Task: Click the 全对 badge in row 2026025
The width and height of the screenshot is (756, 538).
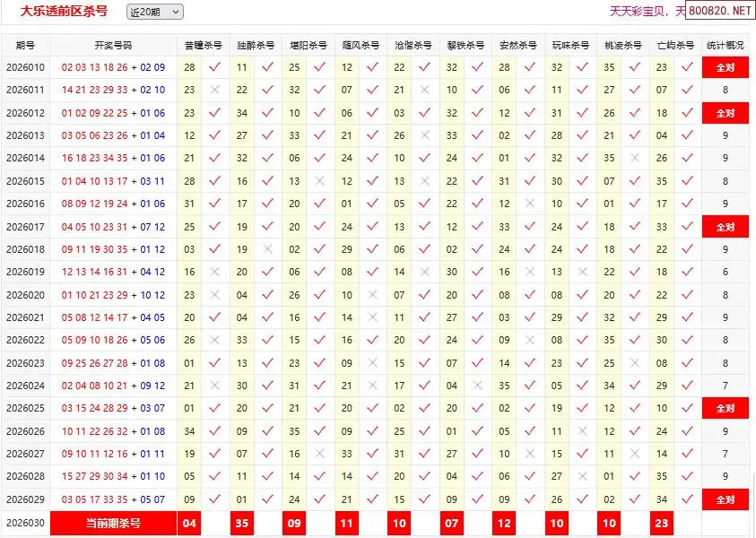Action: click(x=725, y=408)
